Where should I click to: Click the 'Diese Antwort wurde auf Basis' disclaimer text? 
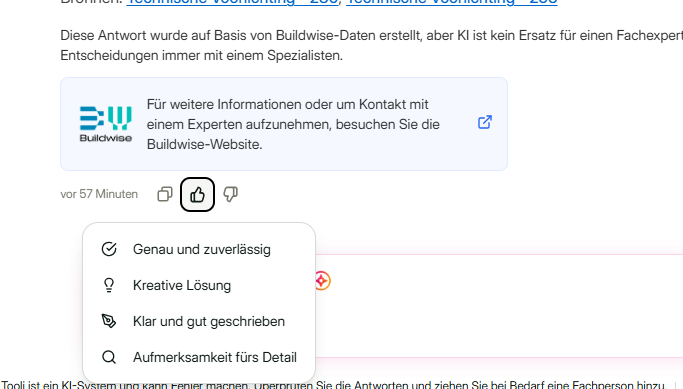coord(372,45)
